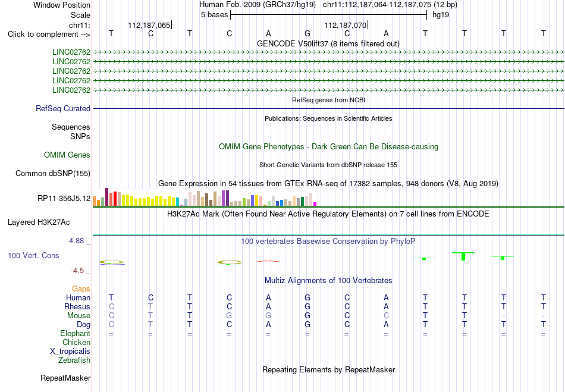This screenshot has width=565, height=392.
Task: Click the Human Feb. 2009 (GRCh37/hg19) title
Action: (x=258, y=5)
